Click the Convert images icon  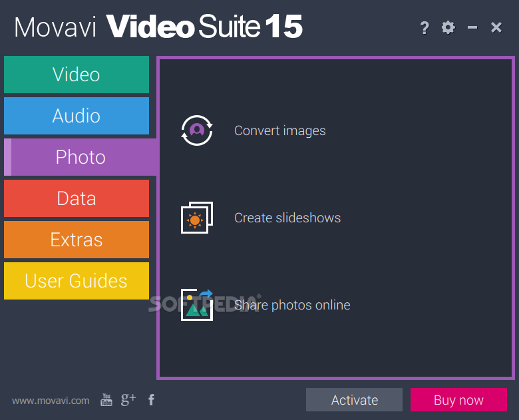coord(197,130)
